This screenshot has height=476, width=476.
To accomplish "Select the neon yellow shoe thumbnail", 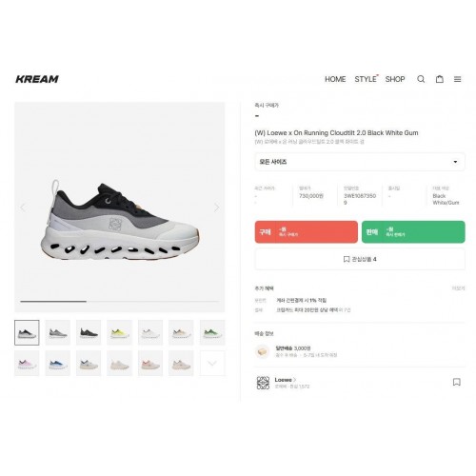I will (x=119, y=332).
